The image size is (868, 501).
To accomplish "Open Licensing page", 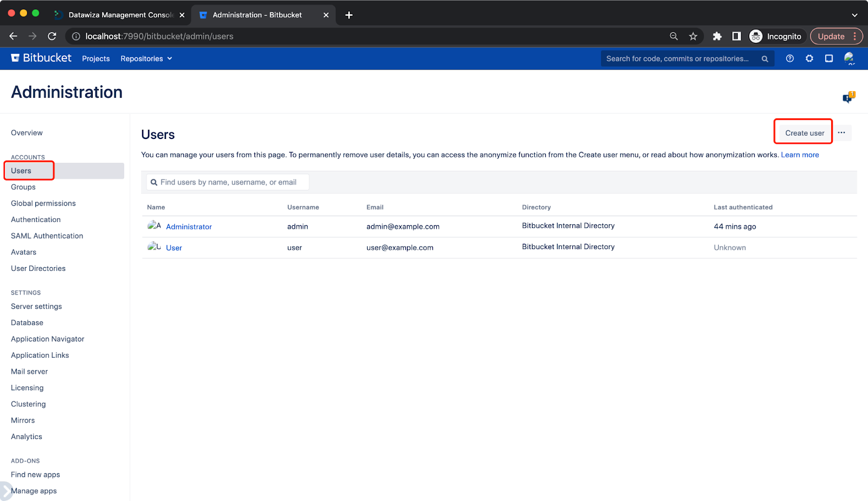I will point(27,388).
